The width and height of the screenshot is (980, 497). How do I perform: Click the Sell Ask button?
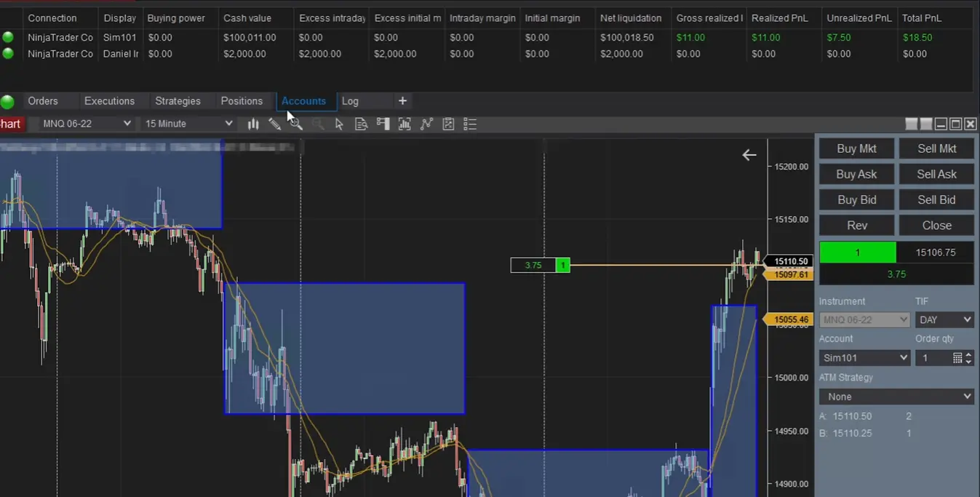click(x=936, y=174)
